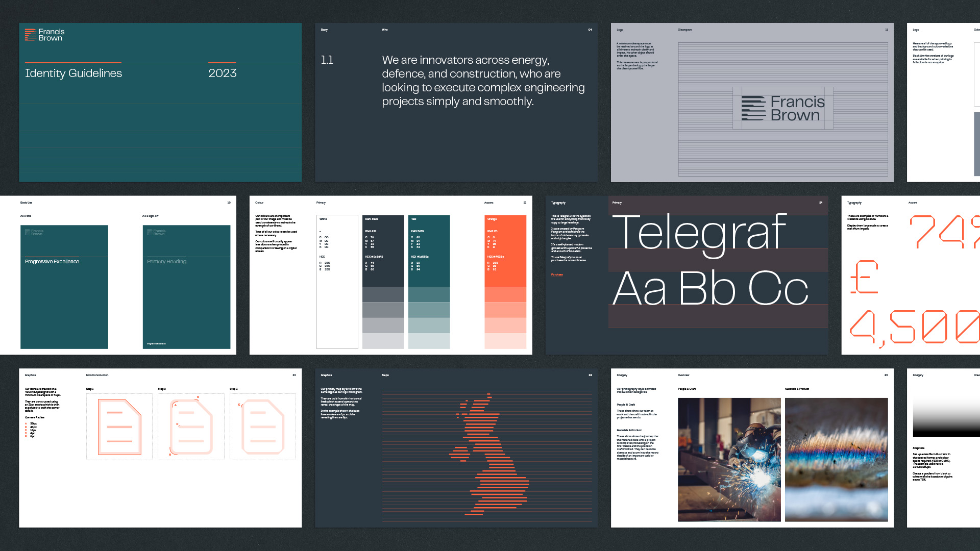This screenshot has height=551, width=980.
Task: Click small logo on Progressive Excellence cover
Action: (35, 233)
